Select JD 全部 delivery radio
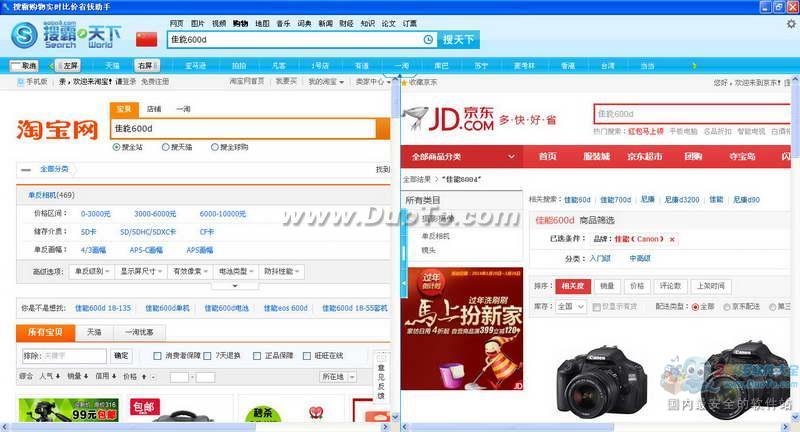 [x=695, y=307]
